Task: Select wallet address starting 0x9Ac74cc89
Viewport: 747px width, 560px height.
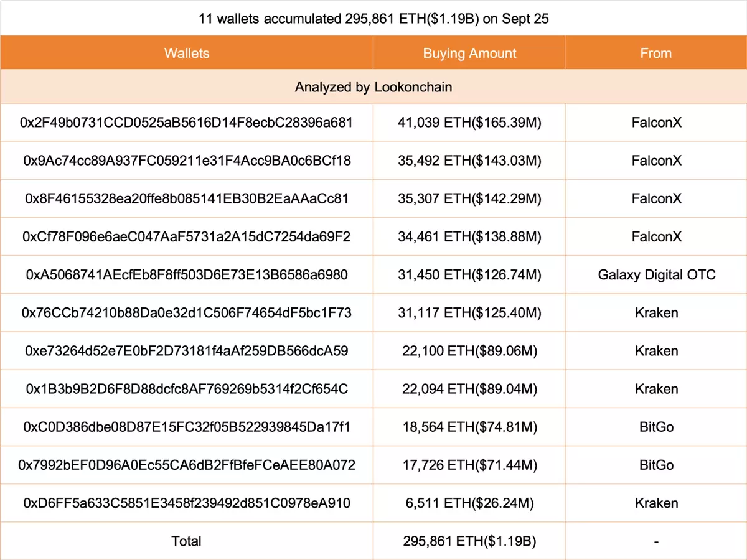Action: pos(187,161)
